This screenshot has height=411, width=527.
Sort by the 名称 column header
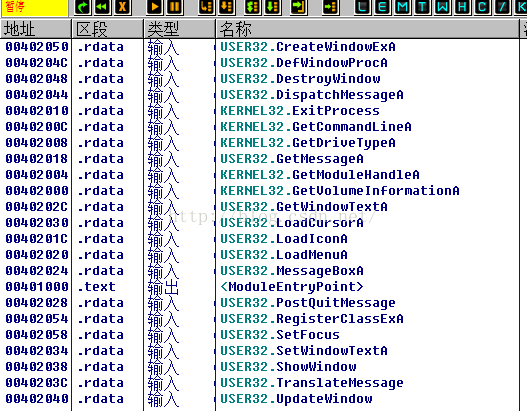pyautogui.click(x=368, y=29)
